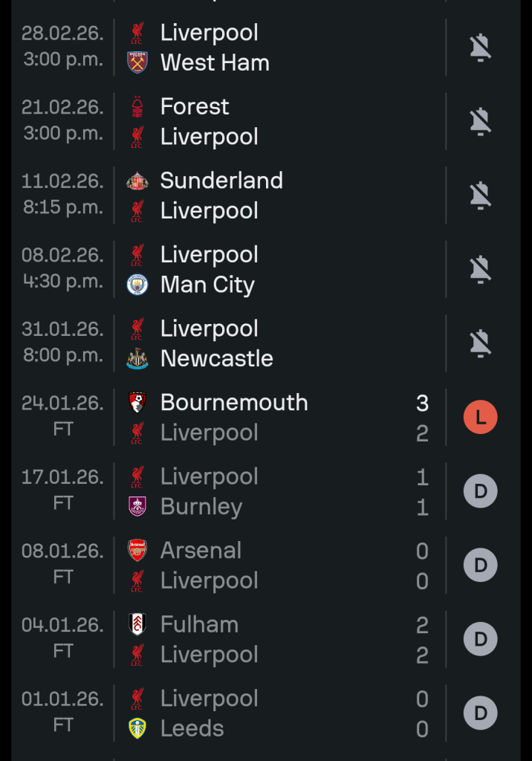Click the 28.02.26 match date
The width and height of the screenshot is (532, 761).
[x=62, y=33]
